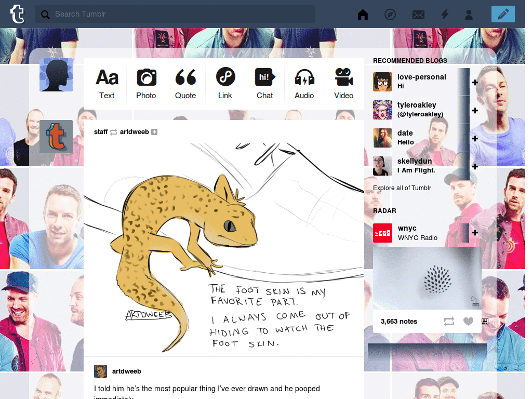Image resolution: width=532 pixels, height=399 pixels.
Task: Follow tyleroakley recommended blog
Action: click(475, 111)
